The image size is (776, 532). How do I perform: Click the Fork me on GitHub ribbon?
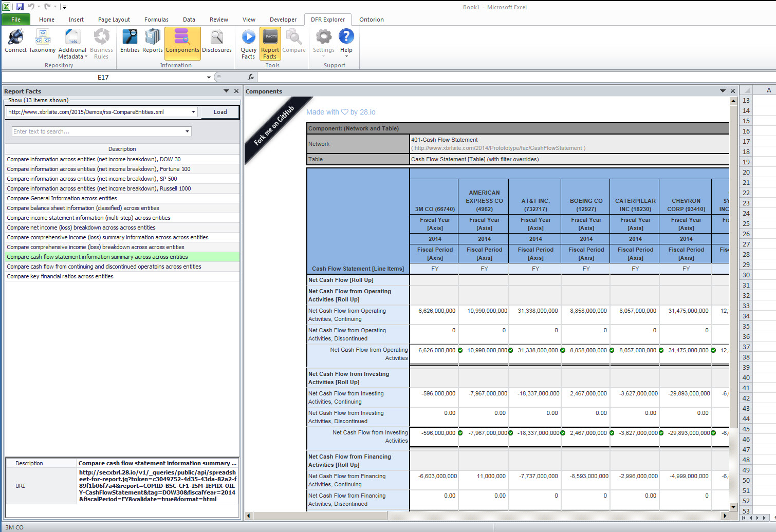tap(275, 127)
